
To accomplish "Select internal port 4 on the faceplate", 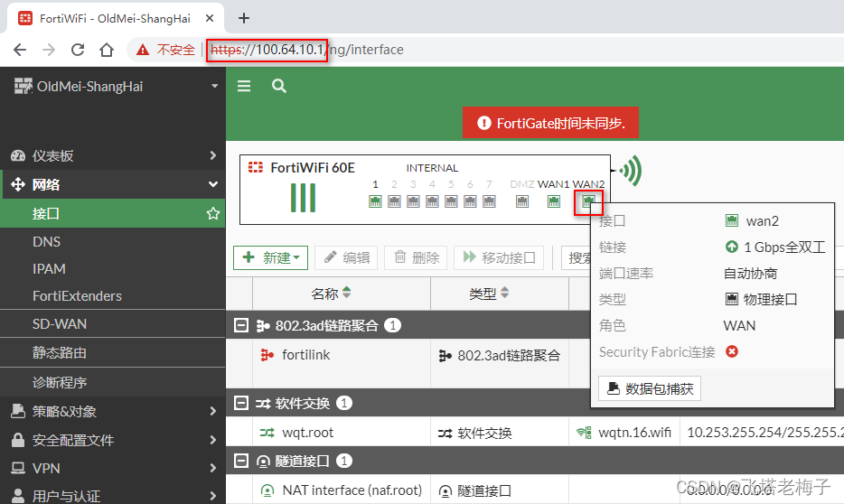I will (432, 201).
